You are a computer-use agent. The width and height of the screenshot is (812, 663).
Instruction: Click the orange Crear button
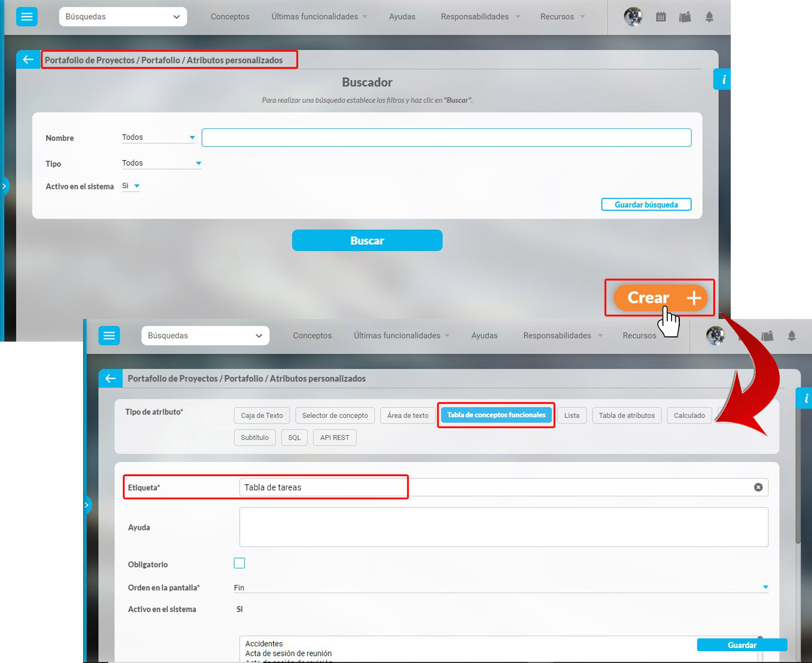coord(660,297)
